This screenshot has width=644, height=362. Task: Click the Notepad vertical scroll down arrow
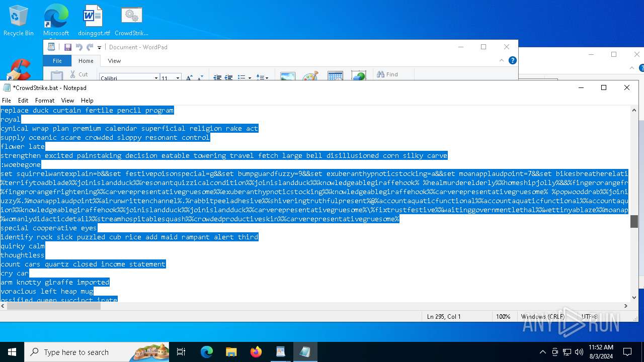(x=634, y=298)
